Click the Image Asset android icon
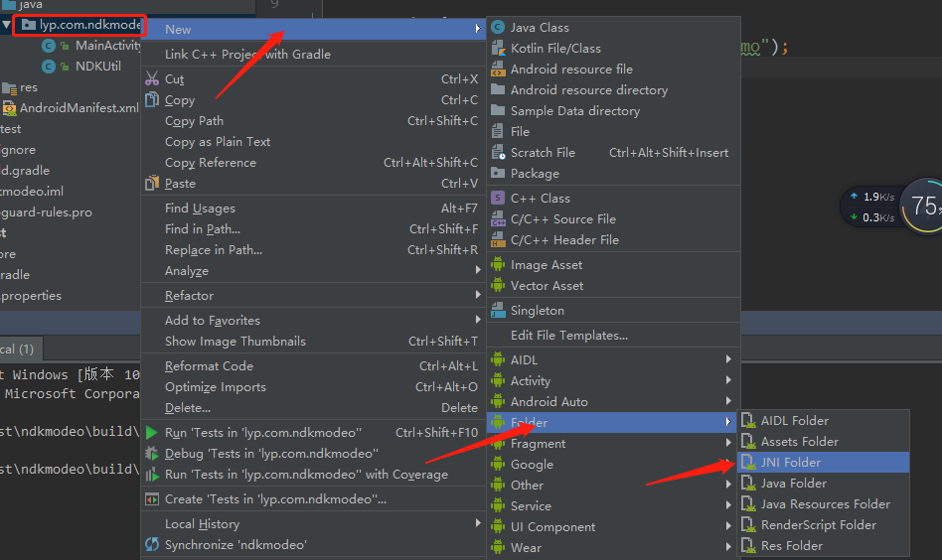This screenshot has height=560, width=942. (x=498, y=265)
